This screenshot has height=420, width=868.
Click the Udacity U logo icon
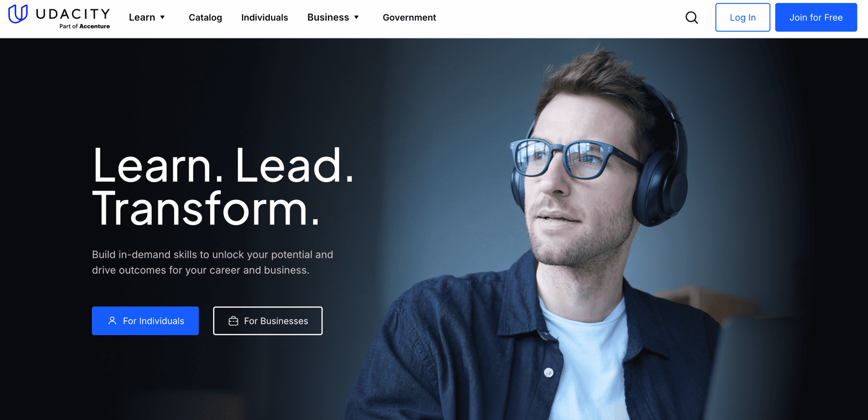[18, 14]
